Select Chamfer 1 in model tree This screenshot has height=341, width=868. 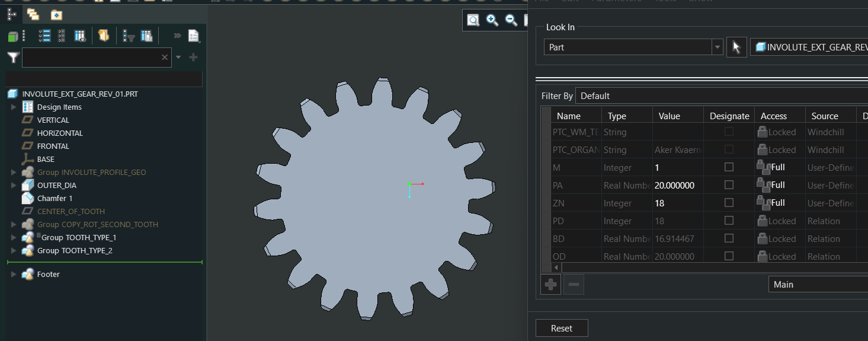coord(55,198)
